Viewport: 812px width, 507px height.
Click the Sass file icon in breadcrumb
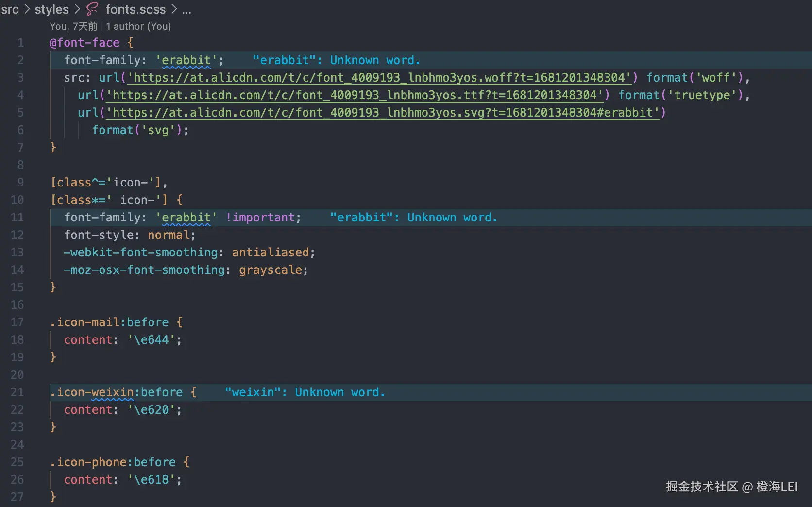92,9
